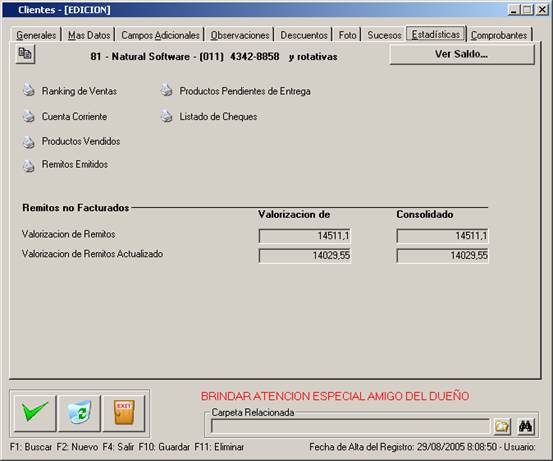Open the Sucesos tab
The image size is (553, 461).
384,35
